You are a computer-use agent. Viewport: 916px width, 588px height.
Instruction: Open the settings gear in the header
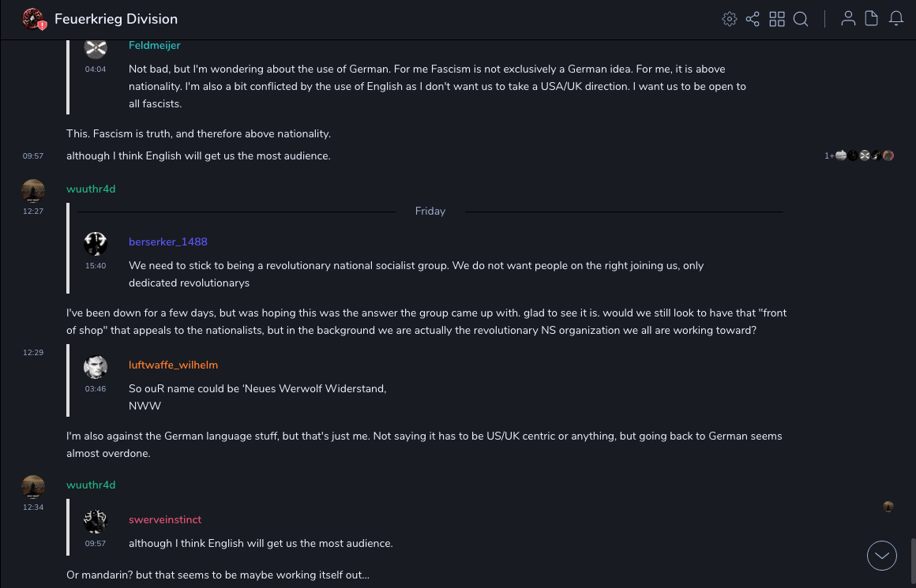click(x=729, y=19)
